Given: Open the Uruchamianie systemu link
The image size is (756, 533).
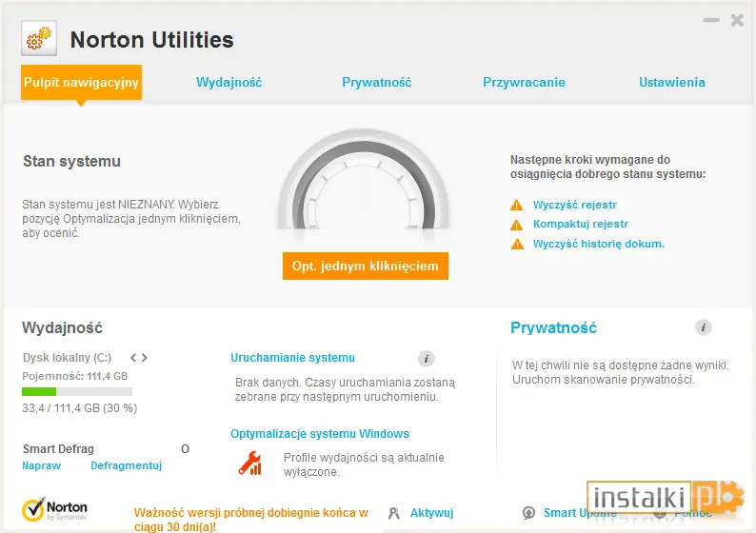Looking at the screenshot, I should click(292, 358).
